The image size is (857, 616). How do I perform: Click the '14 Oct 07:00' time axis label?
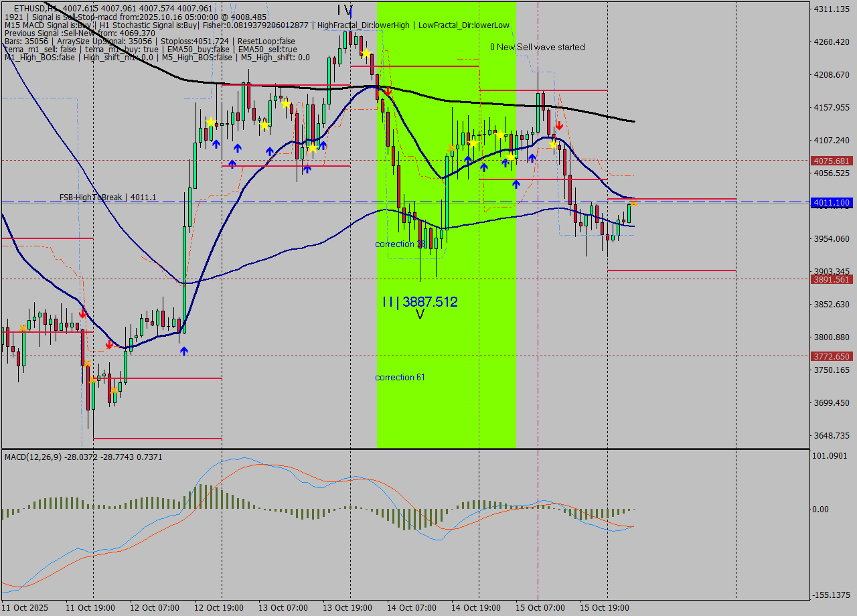click(408, 608)
